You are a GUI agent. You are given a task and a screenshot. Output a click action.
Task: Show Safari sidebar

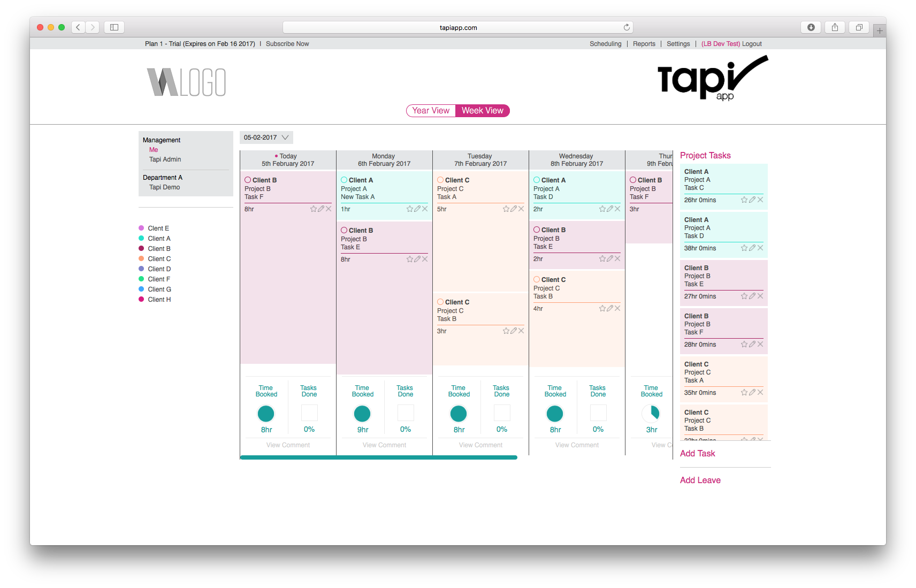coord(114,27)
